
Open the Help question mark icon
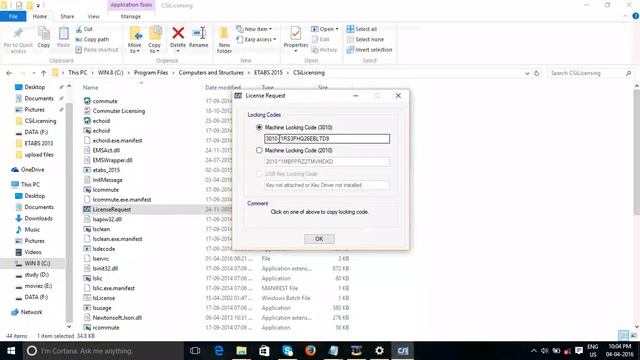tap(636, 16)
